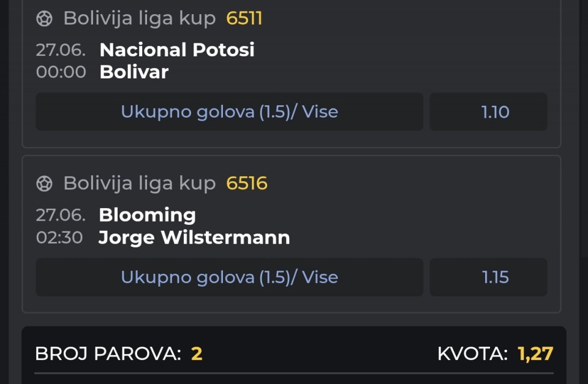
Task: Tap the second Bolivija liga kup label
Action: point(140,184)
